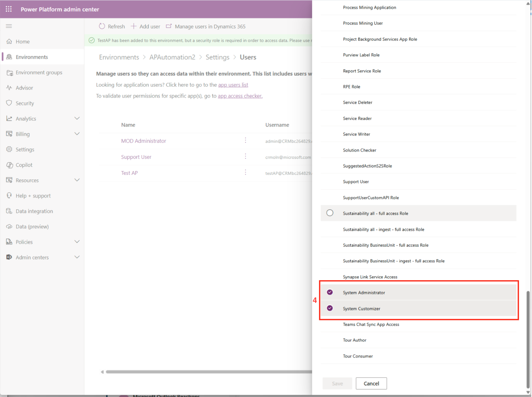532x397 pixels.
Task: Click the Refresh circular arrow icon
Action: [102, 26]
